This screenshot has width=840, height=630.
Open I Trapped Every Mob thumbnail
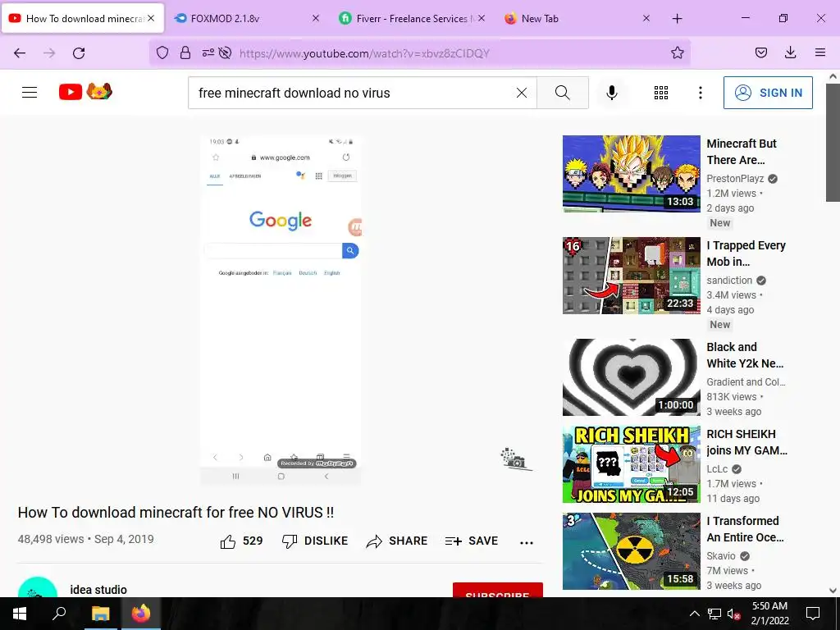pyautogui.click(x=631, y=276)
